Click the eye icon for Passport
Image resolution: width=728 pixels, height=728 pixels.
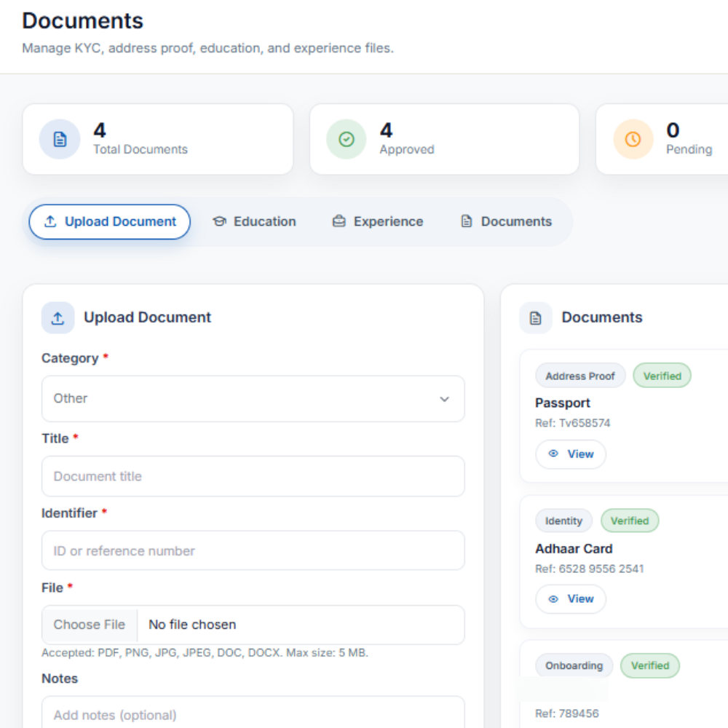[x=553, y=454]
